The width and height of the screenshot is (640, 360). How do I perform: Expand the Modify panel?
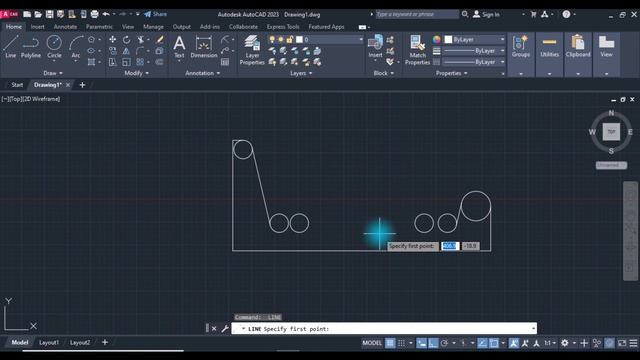point(136,73)
